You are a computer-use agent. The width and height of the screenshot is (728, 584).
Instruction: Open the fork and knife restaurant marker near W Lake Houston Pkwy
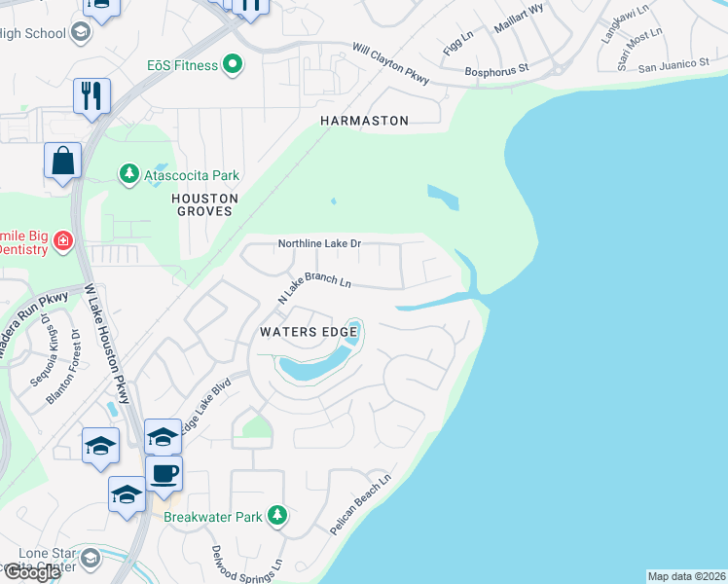(91, 98)
